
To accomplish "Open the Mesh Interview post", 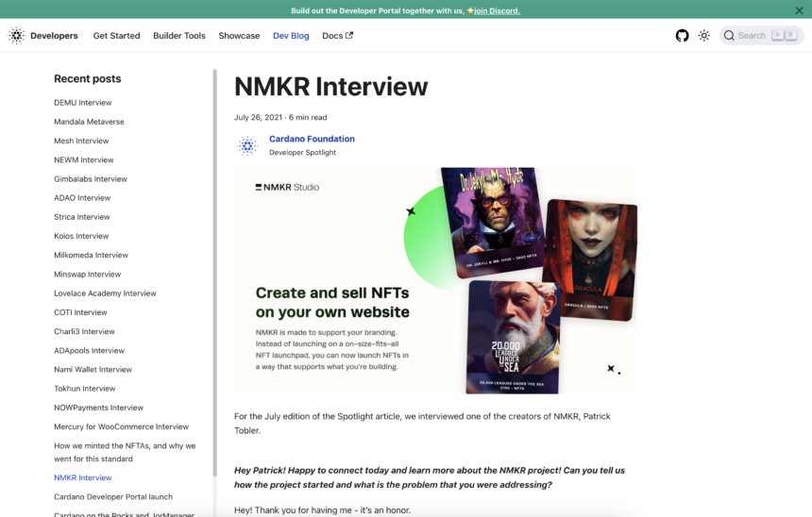I will tap(81, 141).
